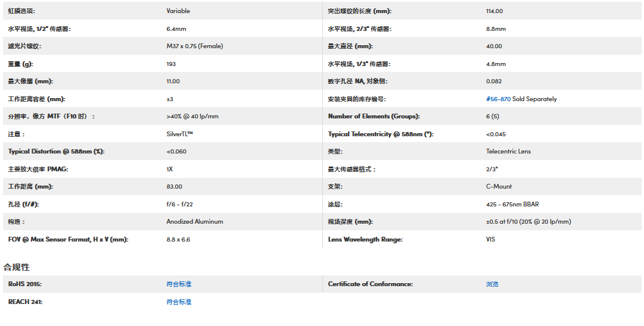Click the REACH 241 符合标准 link

179,302
